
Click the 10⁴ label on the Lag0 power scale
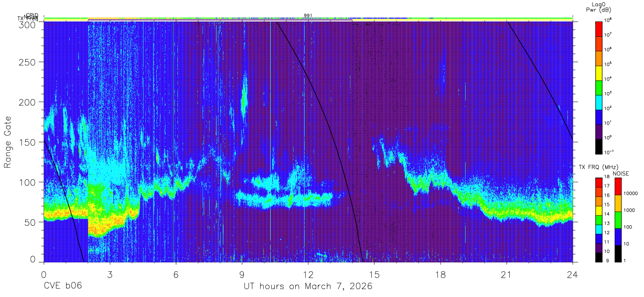pyautogui.click(x=609, y=79)
